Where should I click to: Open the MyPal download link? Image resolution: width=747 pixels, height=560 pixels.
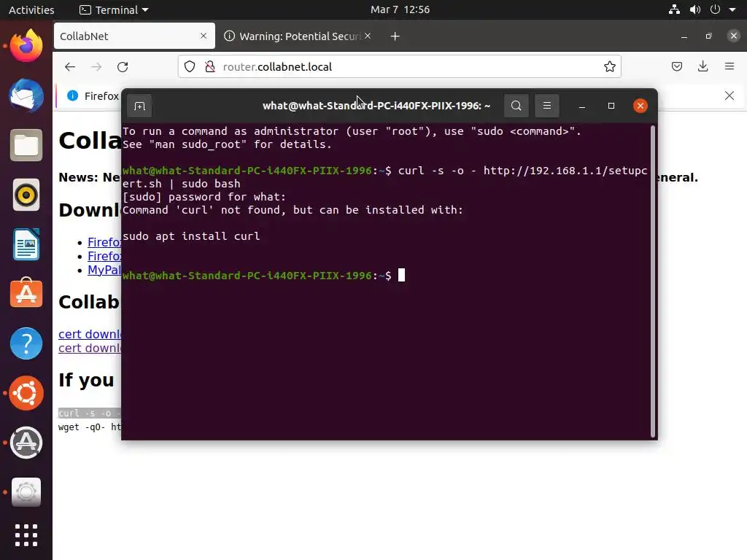(104, 270)
